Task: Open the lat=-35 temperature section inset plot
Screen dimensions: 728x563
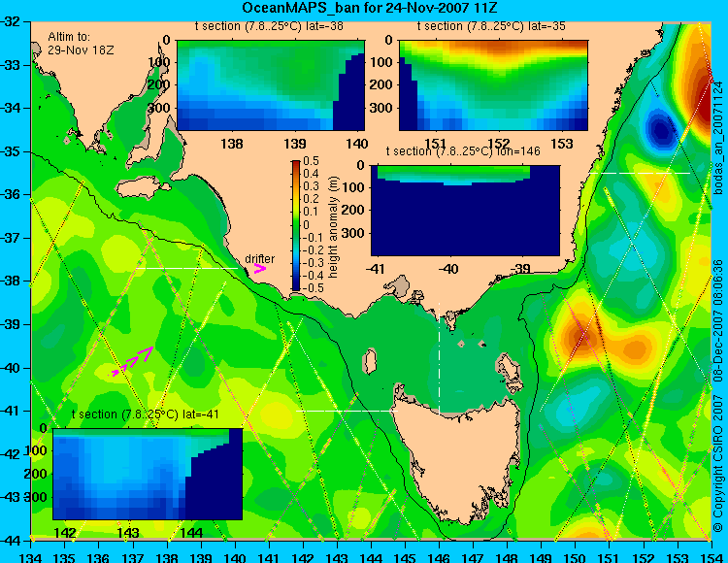Action: [x=493, y=85]
